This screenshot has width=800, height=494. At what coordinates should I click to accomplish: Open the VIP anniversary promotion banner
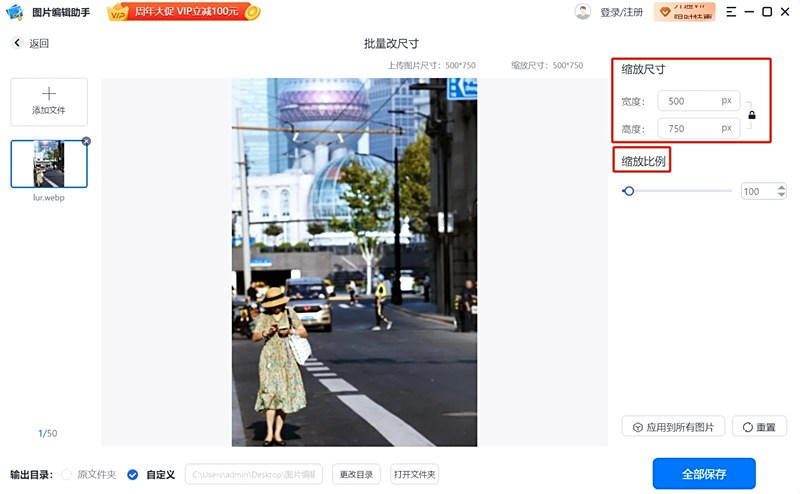(184, 12)
